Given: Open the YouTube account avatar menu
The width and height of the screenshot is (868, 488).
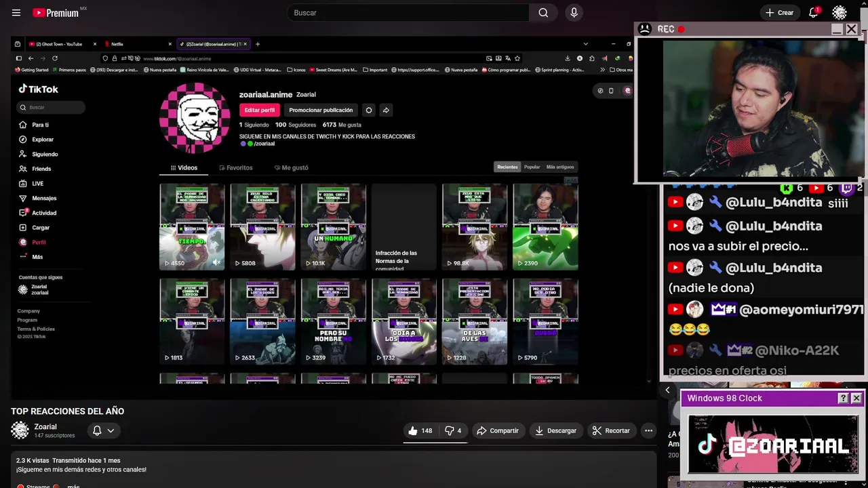Looking at the screenshot, I should click(840, 13).
